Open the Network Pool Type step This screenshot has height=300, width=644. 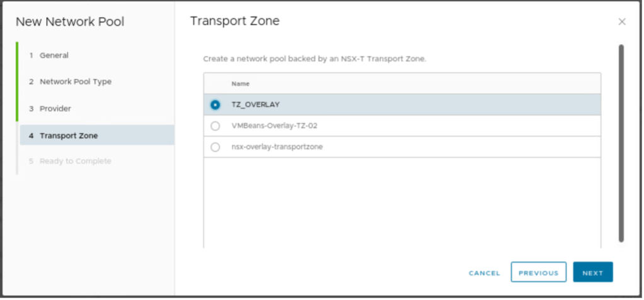[x=75, y=82]
